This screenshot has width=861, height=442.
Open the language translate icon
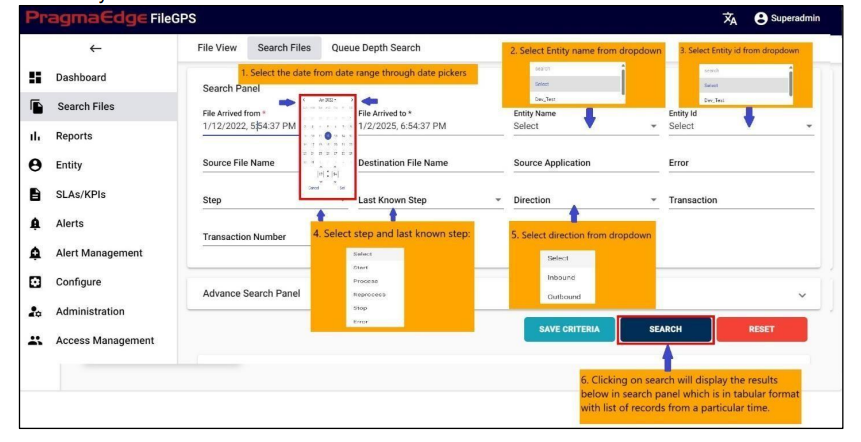728,17
